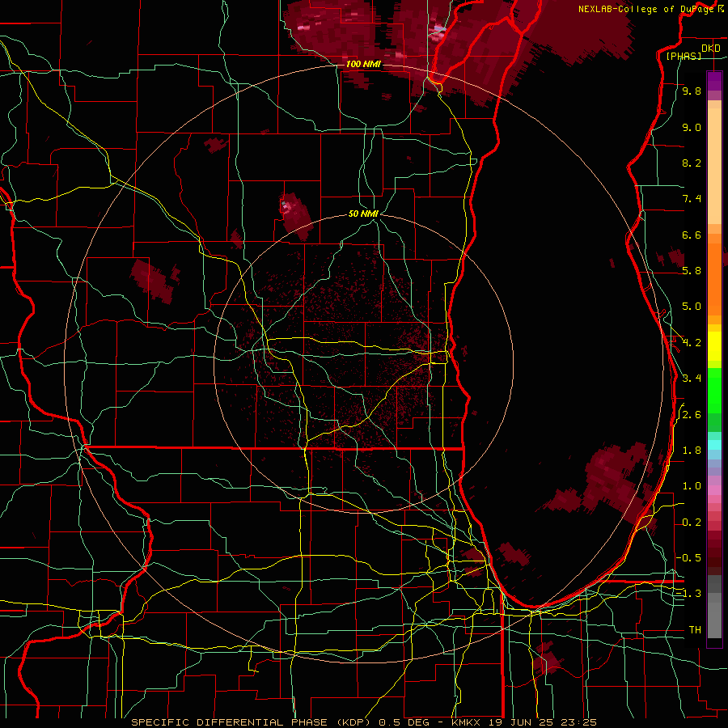Click the 1.0 value on the scale

692,486
